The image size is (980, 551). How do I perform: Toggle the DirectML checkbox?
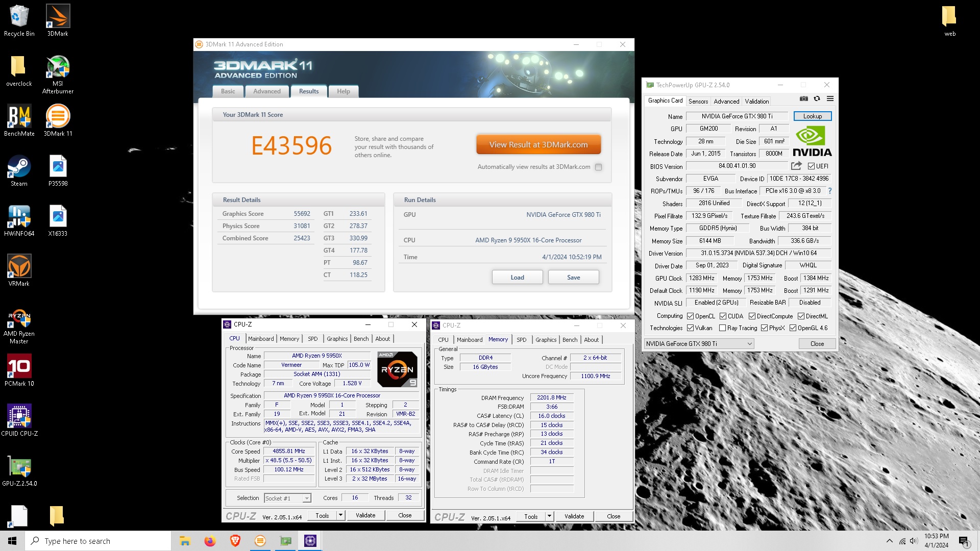click(801, 316)
